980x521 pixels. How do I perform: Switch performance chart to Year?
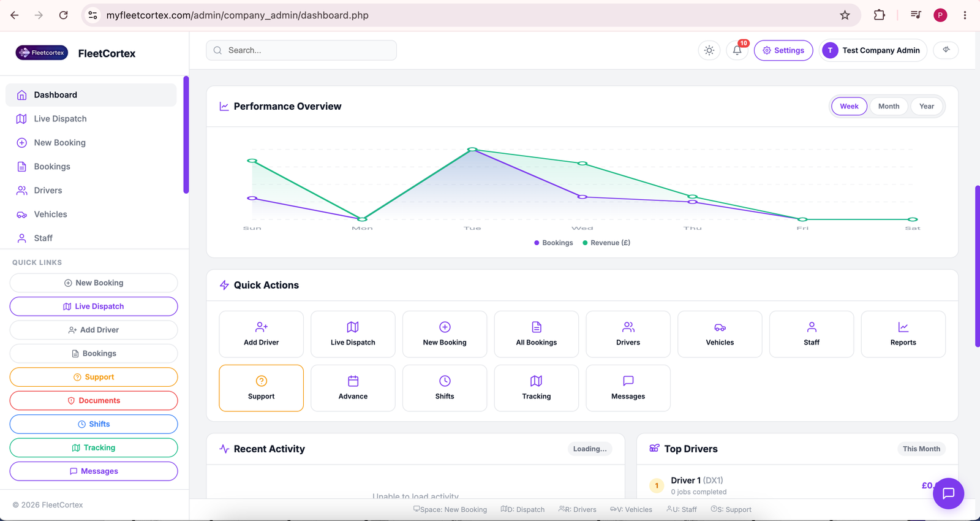927,106
